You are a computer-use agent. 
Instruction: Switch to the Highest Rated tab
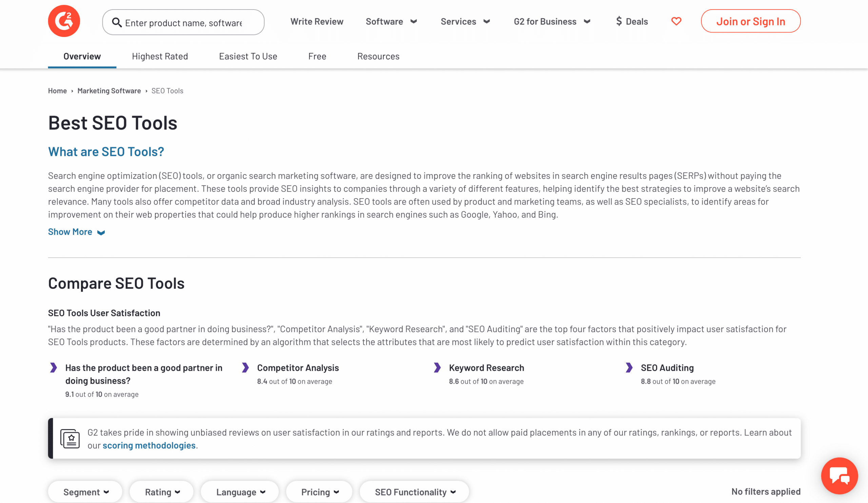coord(160,56)
